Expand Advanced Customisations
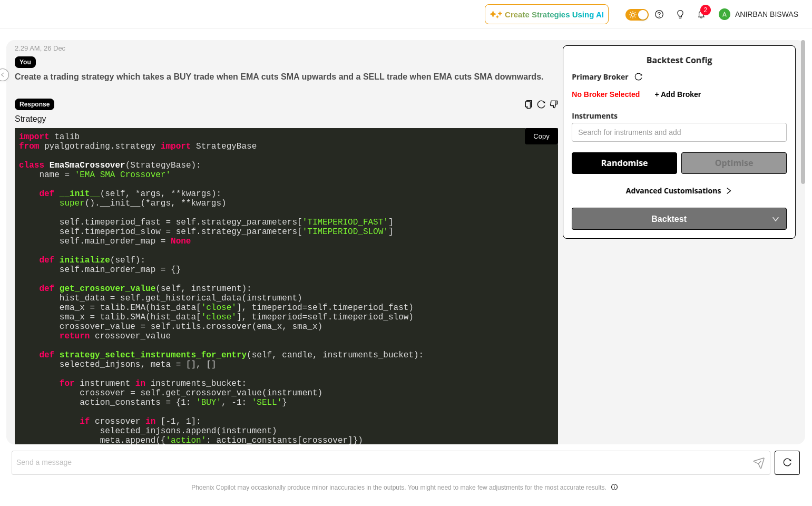The height and width of the screenshot is (506, 812). click(x=679, y=191)
